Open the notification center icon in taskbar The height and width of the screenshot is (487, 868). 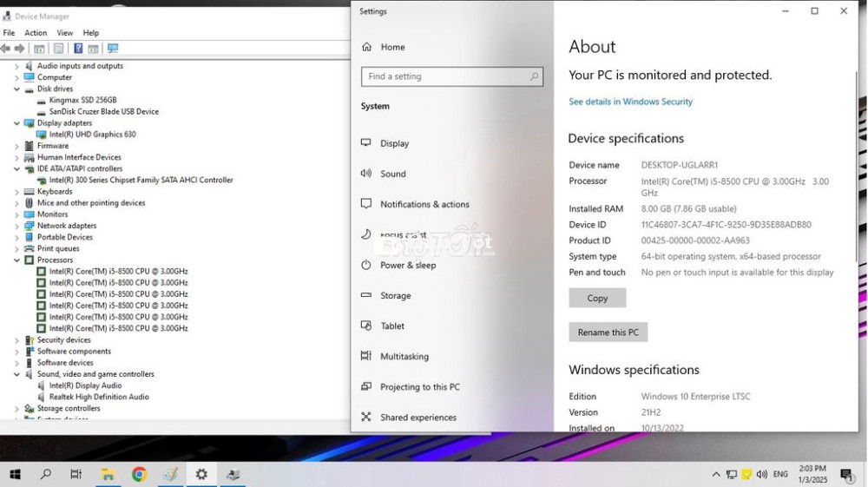846,474
